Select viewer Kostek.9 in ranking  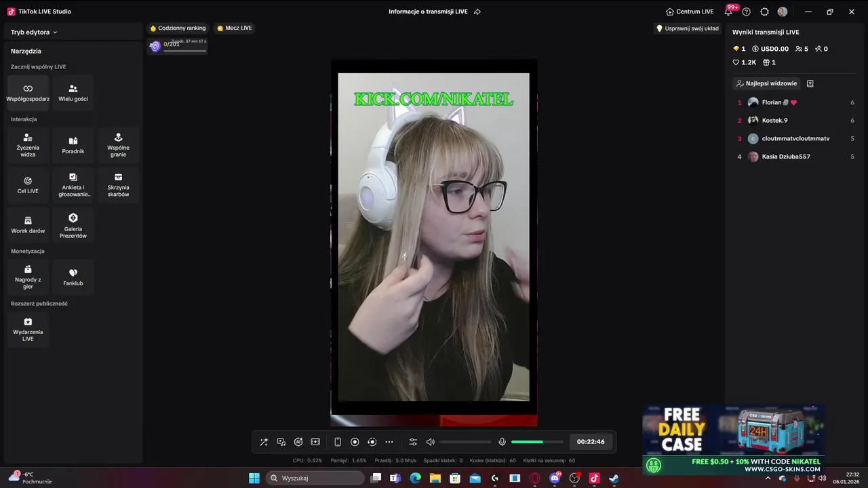[796, 121]
